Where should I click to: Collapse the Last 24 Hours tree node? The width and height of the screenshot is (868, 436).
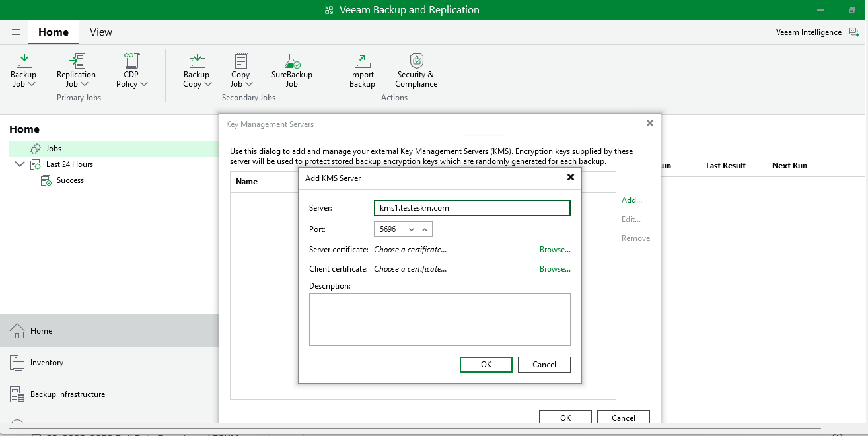tap(19, 164)
